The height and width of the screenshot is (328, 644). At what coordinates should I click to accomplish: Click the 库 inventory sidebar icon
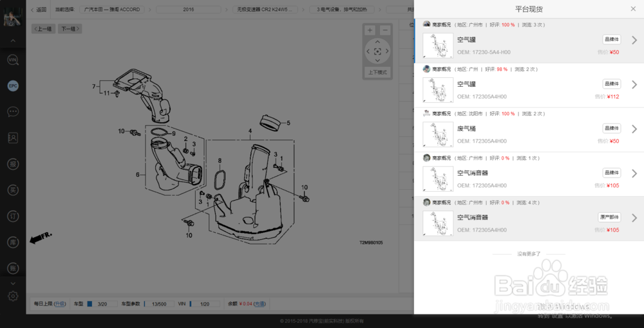point(13,242)
